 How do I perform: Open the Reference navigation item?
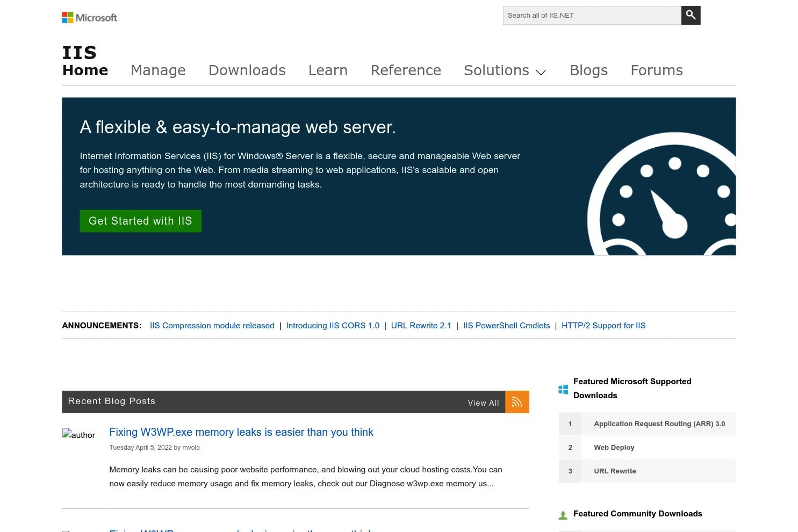[x=406, y=70]
